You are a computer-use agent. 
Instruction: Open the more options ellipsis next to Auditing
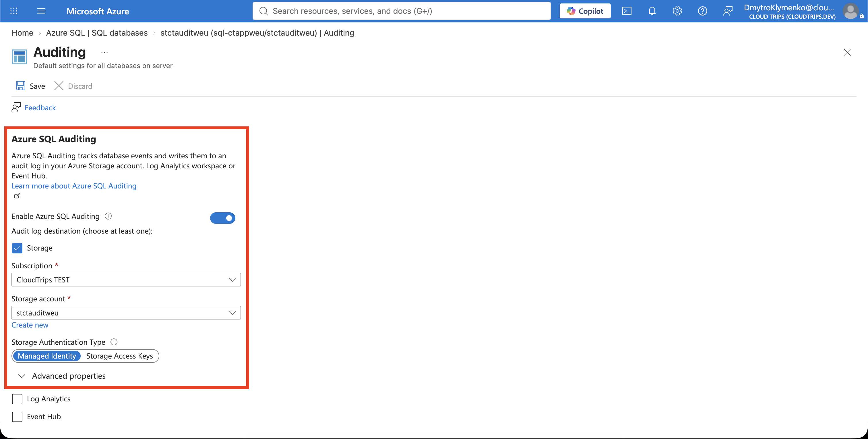click(x=104, y=52)
